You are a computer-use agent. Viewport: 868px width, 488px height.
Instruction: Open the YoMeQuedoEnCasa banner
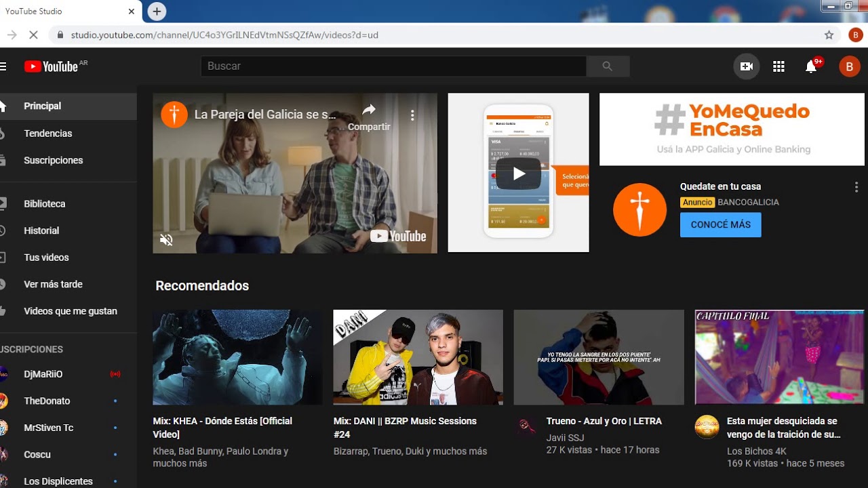tap(732, 129)
